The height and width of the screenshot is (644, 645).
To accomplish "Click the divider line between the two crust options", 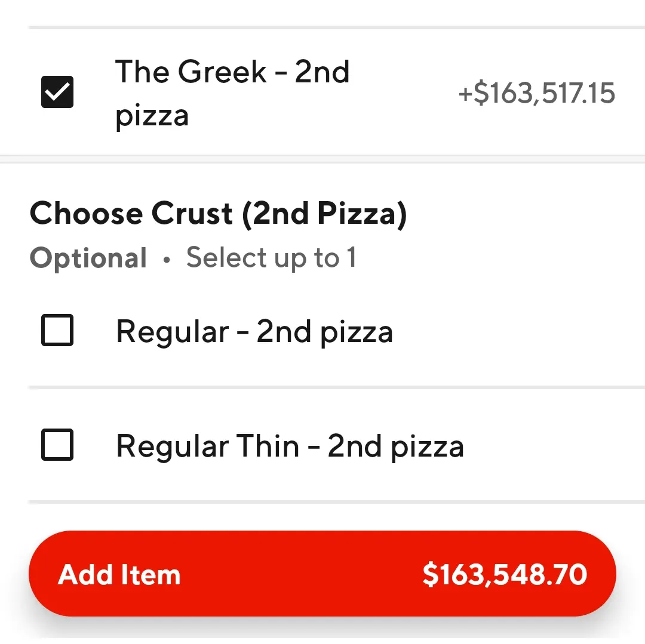I will point(334,387).
